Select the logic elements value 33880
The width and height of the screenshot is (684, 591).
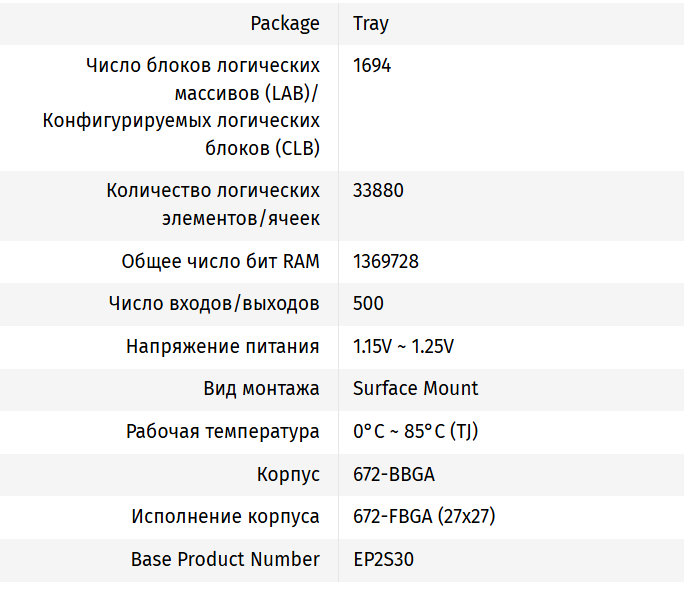tap(378, 190)
